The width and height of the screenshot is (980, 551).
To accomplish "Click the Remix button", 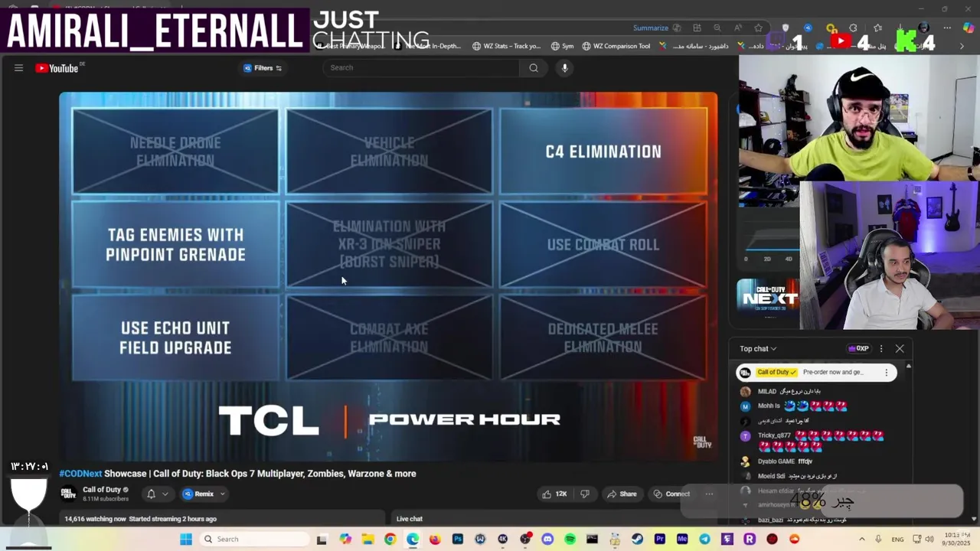I will (198, 494).
